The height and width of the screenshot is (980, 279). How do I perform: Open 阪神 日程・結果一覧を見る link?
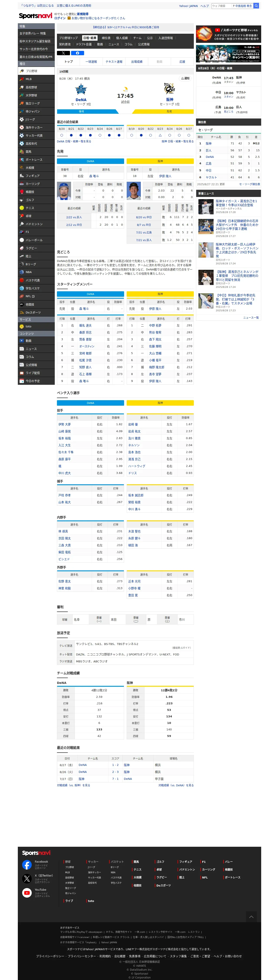click(x=178, y=142)
